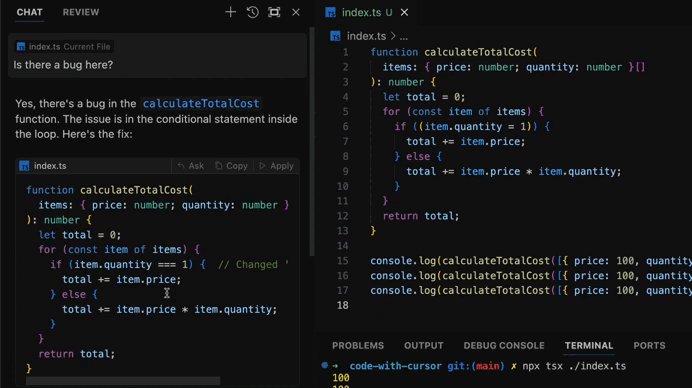Click the TypeScript icon on index.ts tab
Screen dimensions: 692x388
[331, 12]
